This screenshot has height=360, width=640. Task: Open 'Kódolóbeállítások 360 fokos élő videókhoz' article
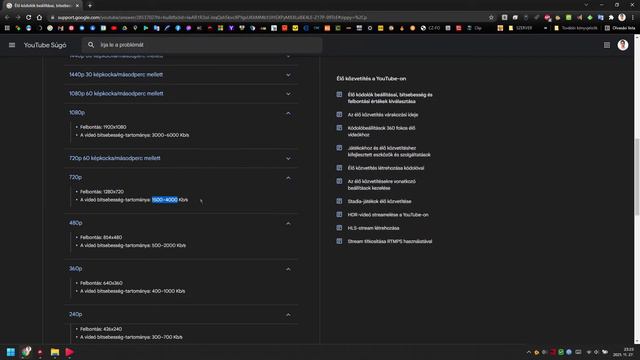[381, 131]
